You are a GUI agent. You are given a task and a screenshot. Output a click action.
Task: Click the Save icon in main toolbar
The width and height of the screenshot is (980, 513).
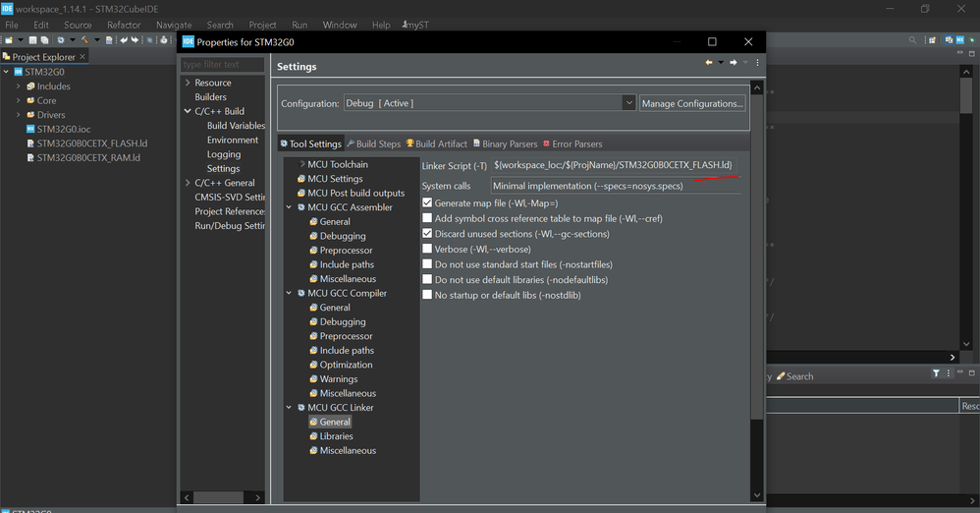coord(32,40)
